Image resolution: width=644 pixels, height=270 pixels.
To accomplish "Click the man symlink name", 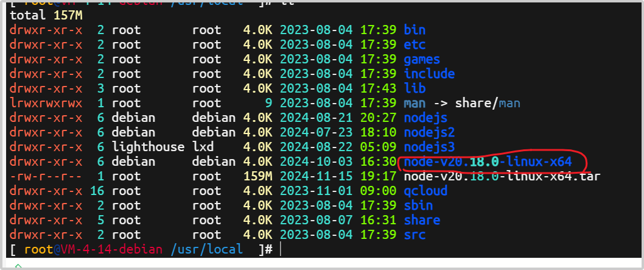I will tap(415, 103).
